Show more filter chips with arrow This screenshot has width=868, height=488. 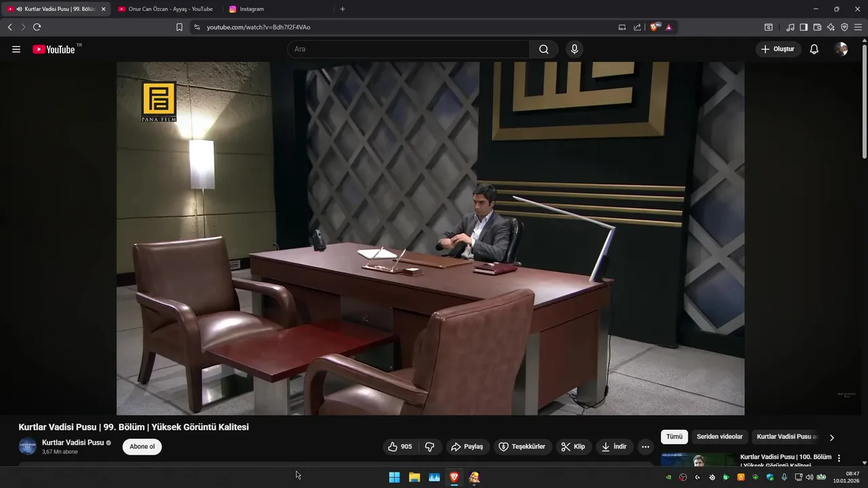[x=832, y=437]
